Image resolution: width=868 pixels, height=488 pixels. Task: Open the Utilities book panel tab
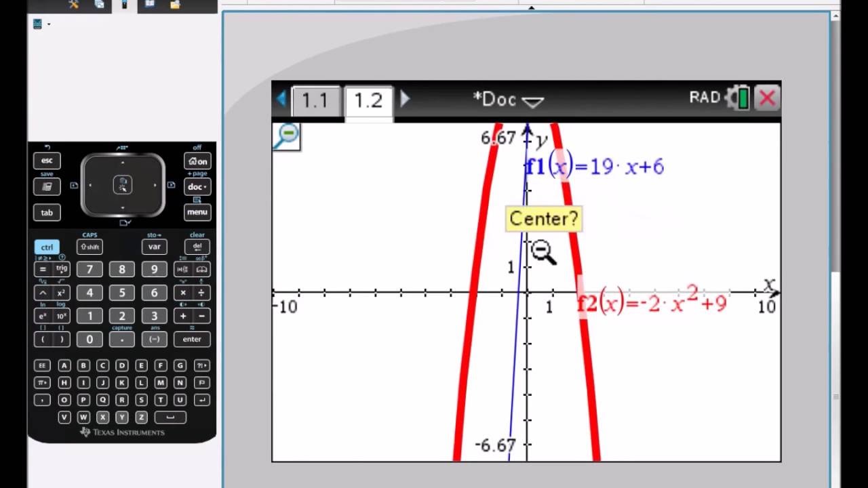coord(149,5)
